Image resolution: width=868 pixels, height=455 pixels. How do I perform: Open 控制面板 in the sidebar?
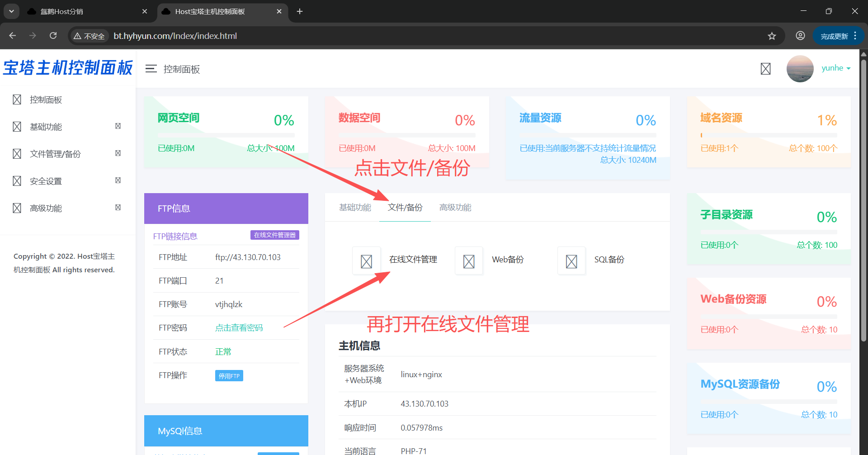[46, 100]
